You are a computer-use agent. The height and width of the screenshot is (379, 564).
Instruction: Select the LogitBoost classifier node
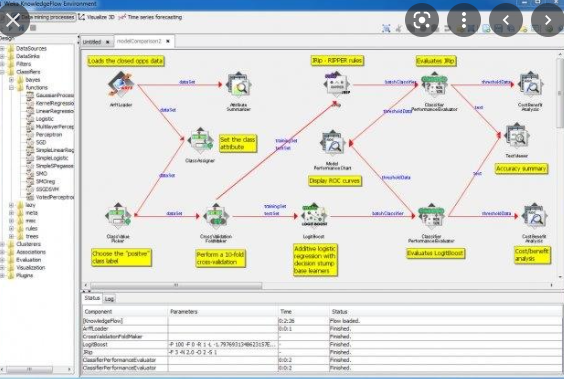314,216
